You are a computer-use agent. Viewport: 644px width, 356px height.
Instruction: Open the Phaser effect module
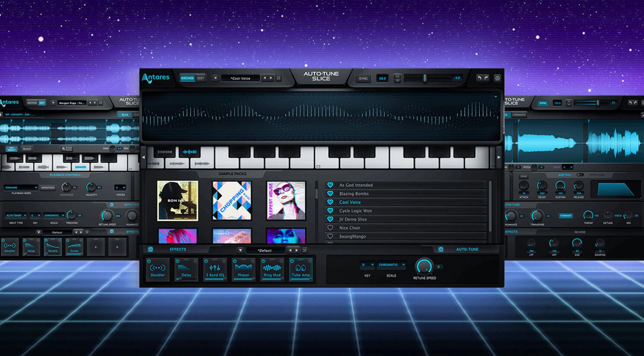point(243,270)
